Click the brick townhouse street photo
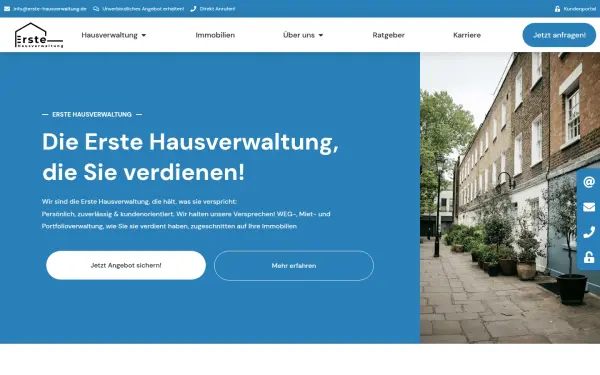Viewport: 600px width, 375px height. click(x=510, y=198)
